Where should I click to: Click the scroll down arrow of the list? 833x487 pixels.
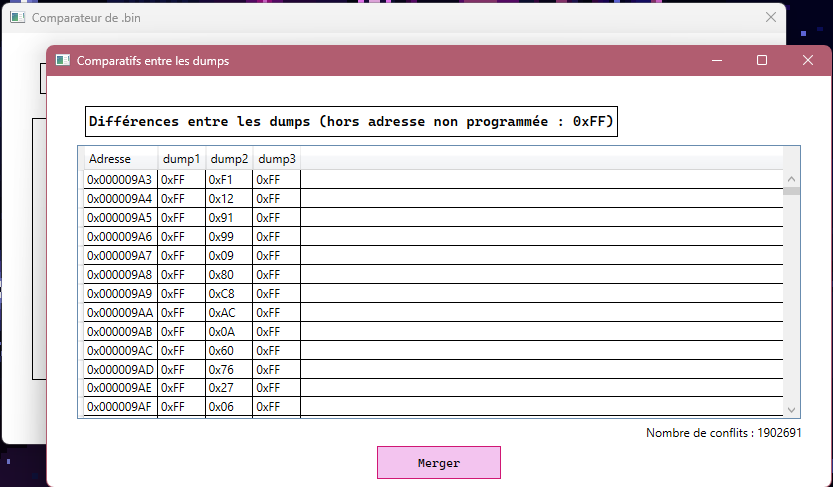[792, 409]
